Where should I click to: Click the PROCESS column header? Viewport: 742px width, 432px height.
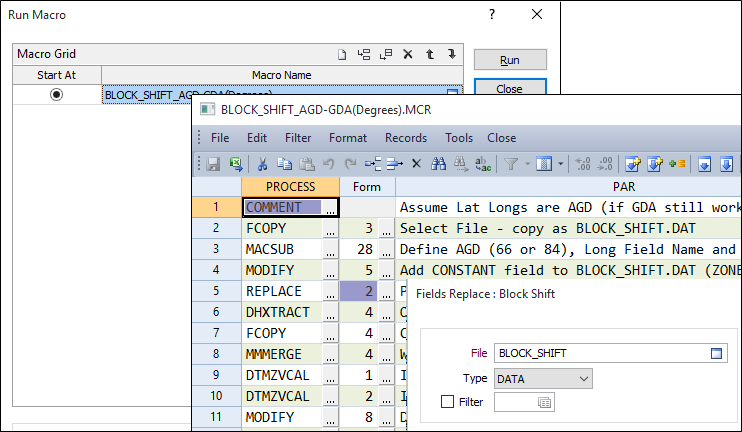click(291, 187)
